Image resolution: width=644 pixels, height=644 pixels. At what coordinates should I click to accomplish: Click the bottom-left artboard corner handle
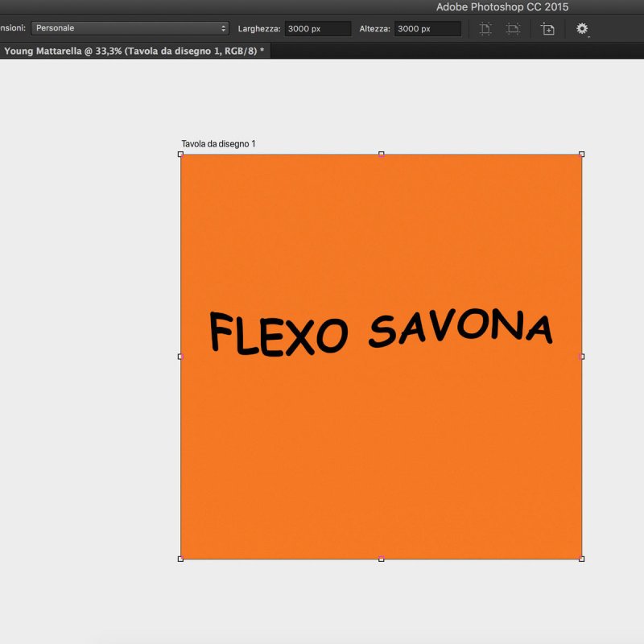(x=180, y=558)
